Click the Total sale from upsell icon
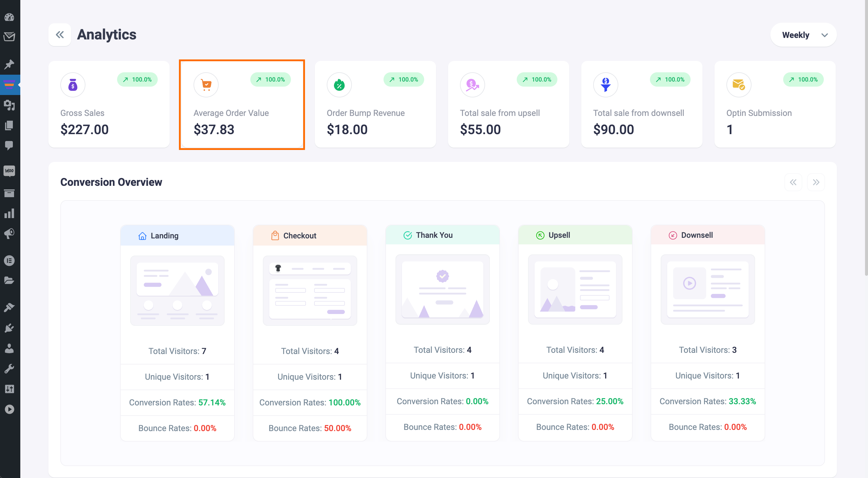868x478 pixels. [x=473, y=85]
